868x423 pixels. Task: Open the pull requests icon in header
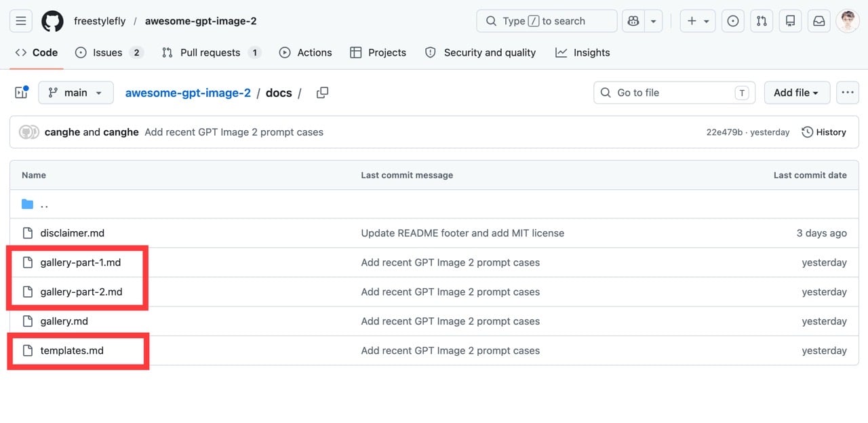762,21
